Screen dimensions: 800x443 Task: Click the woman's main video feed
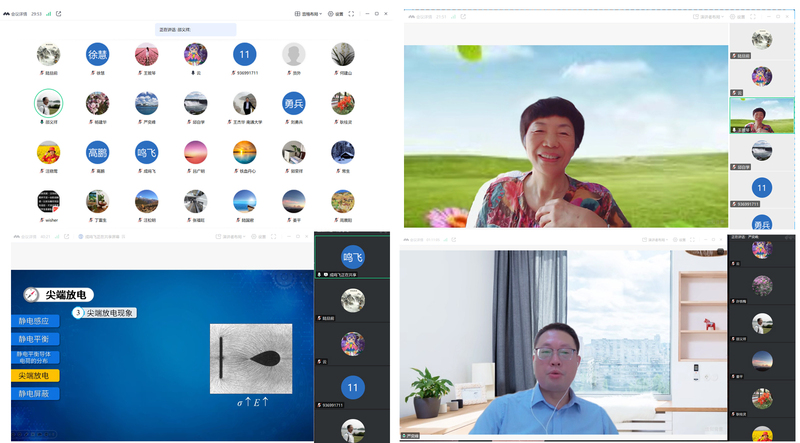566,136
